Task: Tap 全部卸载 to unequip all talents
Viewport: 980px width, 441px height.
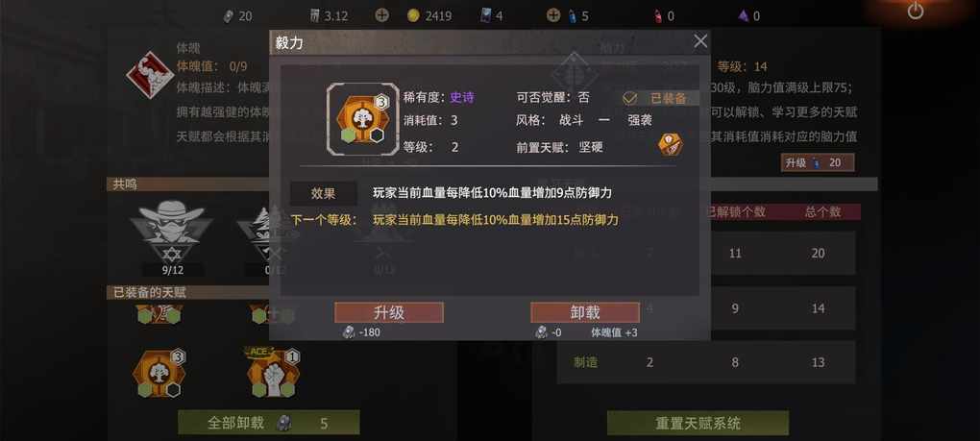Action: pyautogui.click(x=269, y=423)
